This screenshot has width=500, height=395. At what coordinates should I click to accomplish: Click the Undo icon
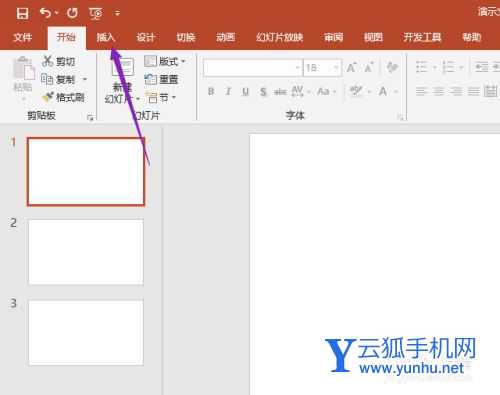[x=45, y=13]
